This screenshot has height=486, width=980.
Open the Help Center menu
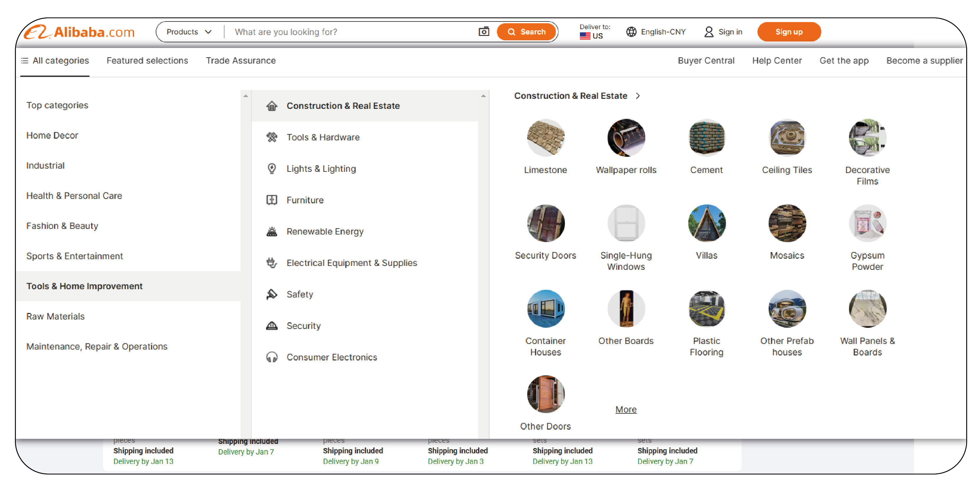pyautogui.click(x=777, y=61)
